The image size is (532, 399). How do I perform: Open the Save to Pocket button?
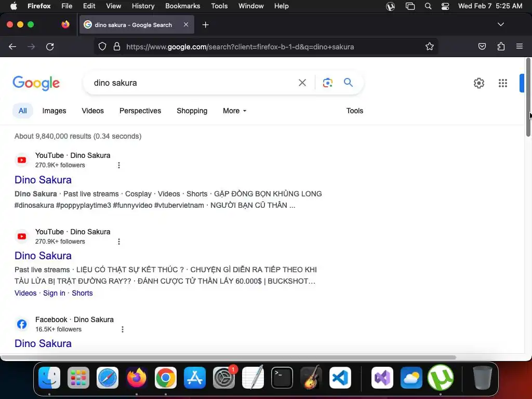482,46
